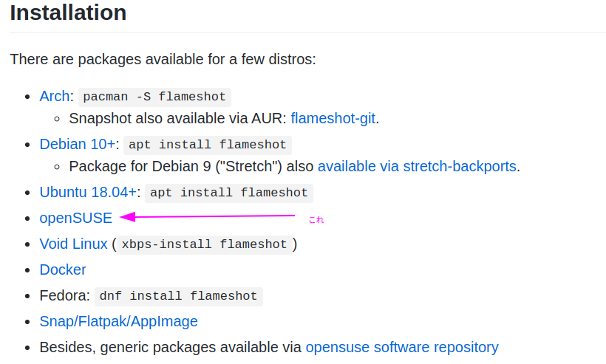Click the apt install command beside Debian 10+
Viewport: 606px width, 364px height.
tap(208, 145)
